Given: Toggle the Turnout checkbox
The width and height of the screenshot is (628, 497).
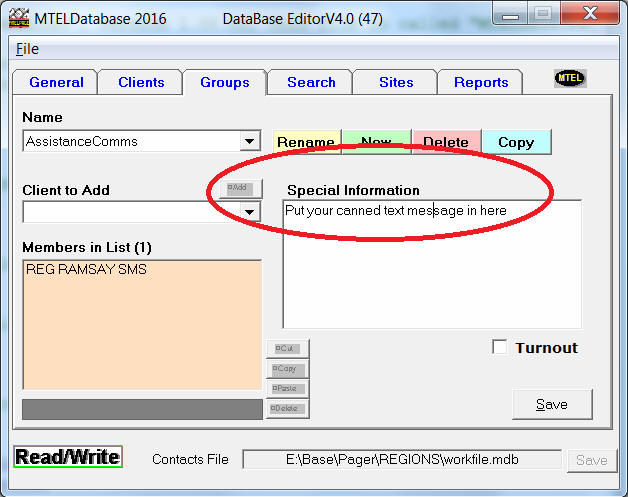Looking at the screenshot, I should 499,347.
